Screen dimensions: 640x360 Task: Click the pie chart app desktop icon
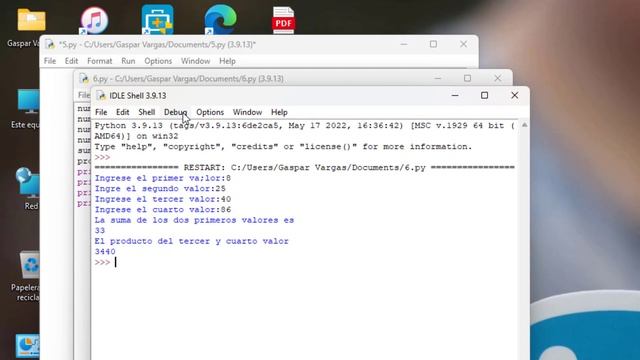tap(28, 346)
